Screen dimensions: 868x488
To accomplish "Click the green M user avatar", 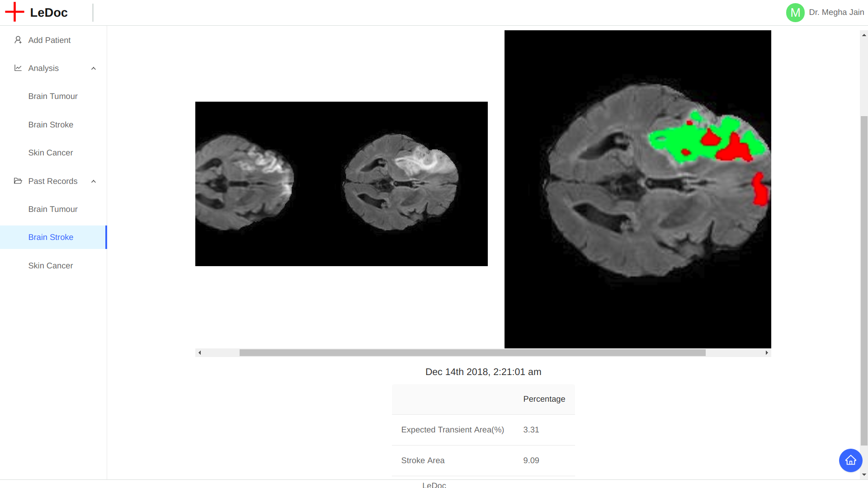I will 795,13.
